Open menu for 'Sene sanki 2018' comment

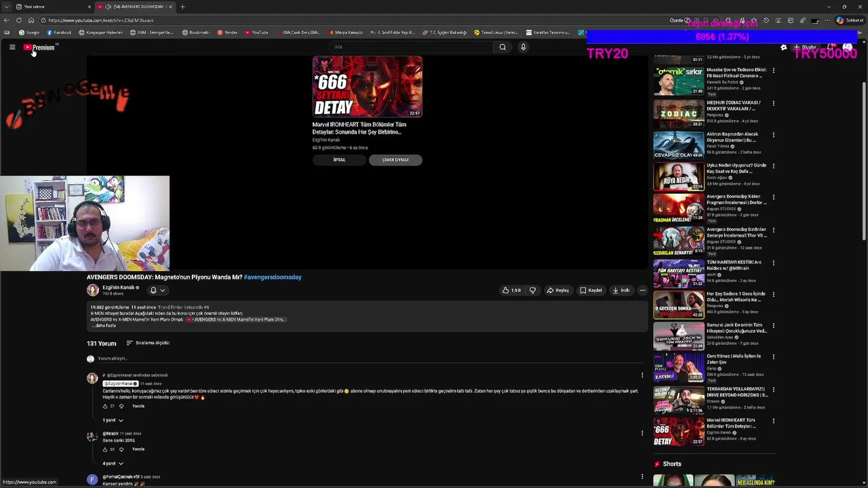click(x=642, y=433)
